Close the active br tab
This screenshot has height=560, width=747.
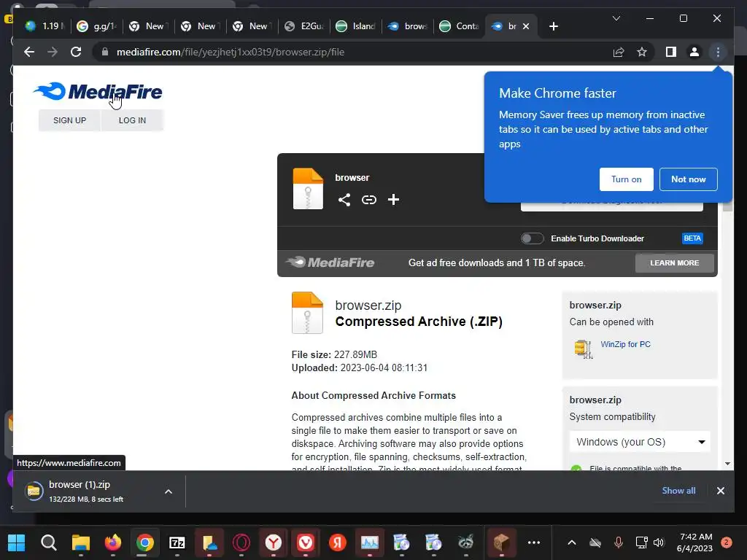click(x=526, y=26)
